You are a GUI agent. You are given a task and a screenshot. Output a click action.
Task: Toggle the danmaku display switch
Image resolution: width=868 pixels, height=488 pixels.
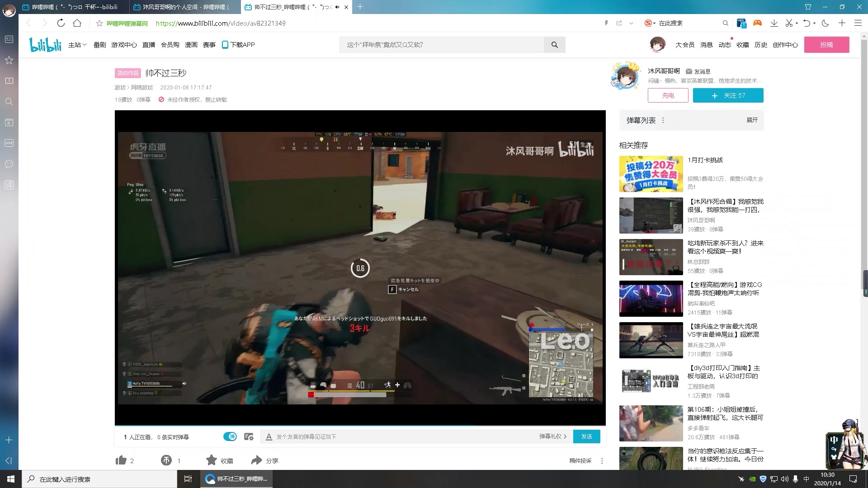(230, 436)
